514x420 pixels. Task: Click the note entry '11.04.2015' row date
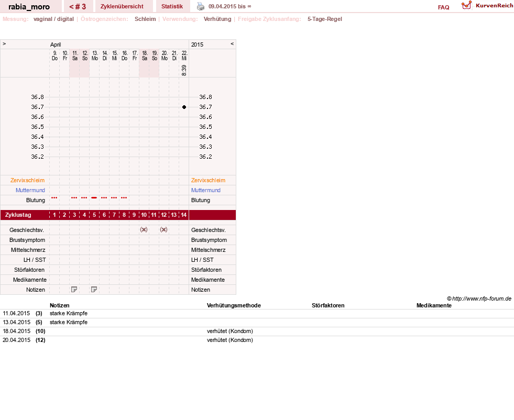coord(16,314)
